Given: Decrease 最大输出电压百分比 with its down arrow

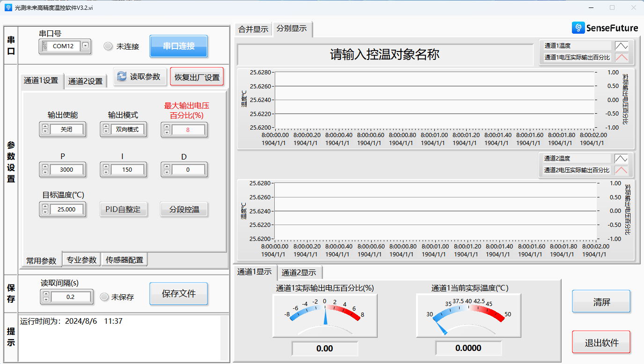Looking at the screenshot, I should pyautogui.click(x=167, y=132).
